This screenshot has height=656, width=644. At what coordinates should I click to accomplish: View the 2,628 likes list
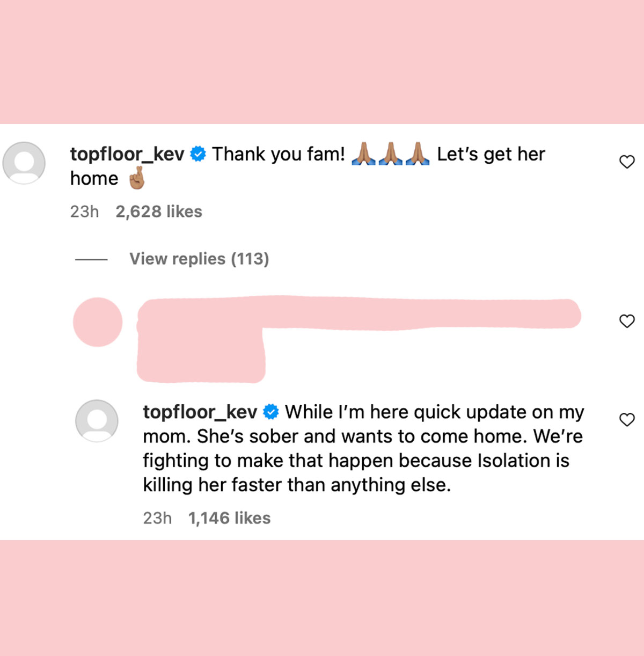(159, 212)
